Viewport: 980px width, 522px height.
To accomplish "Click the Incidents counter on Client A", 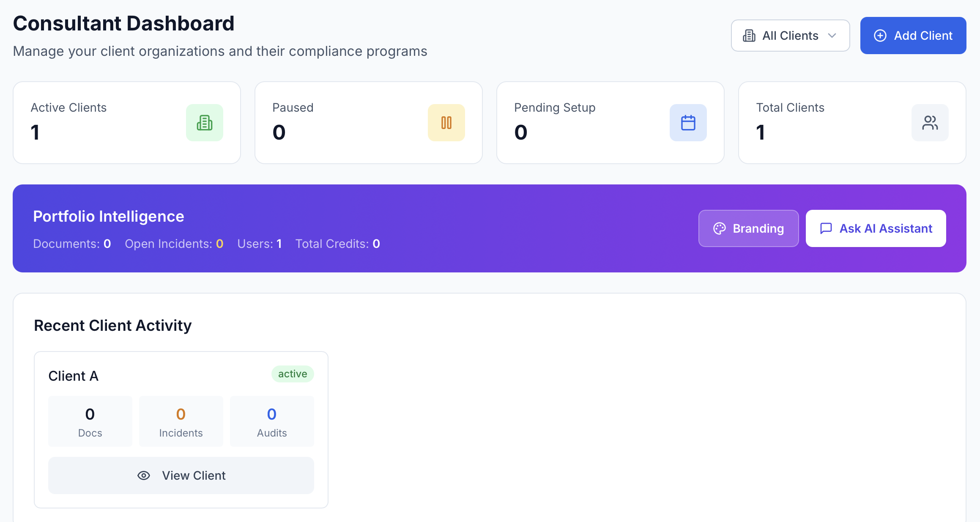I will pyautogui.click(x=181, y=421).
